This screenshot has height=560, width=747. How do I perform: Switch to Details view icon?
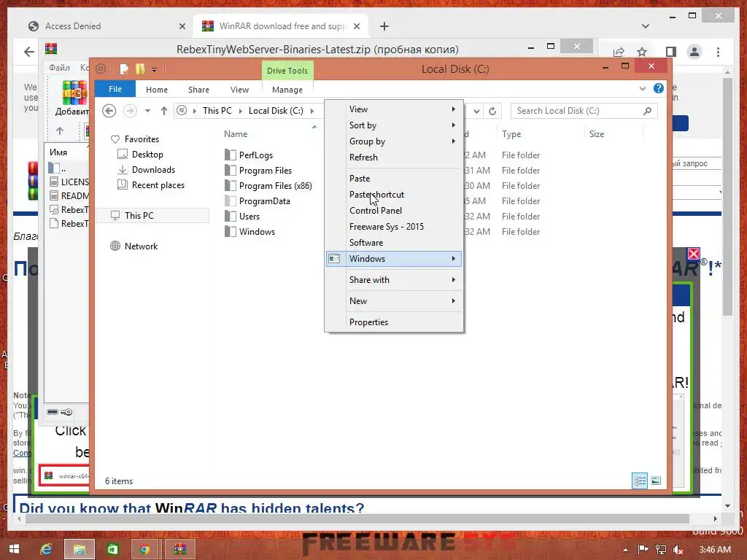[x=640, y=481]
